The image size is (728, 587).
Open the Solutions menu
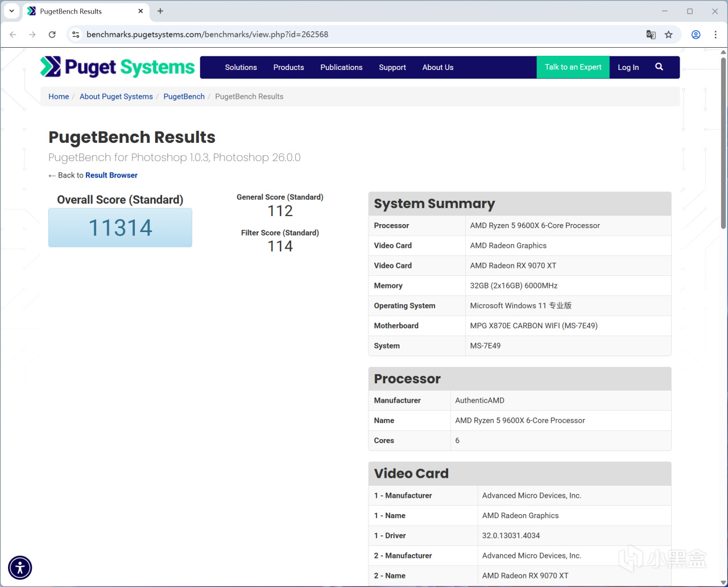pos(241,67)
